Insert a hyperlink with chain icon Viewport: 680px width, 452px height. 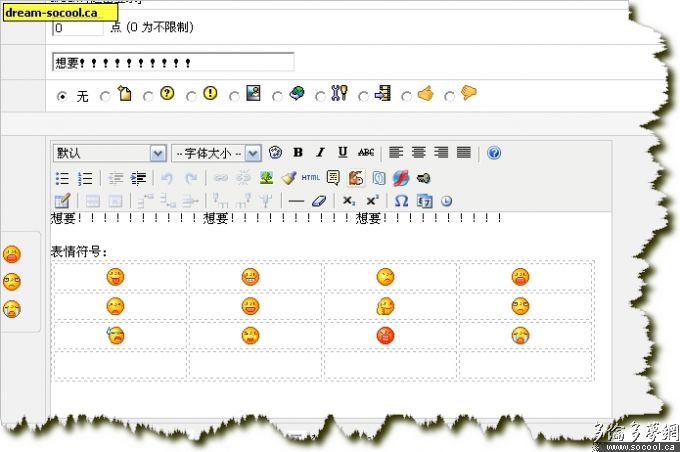pos(221,178)
